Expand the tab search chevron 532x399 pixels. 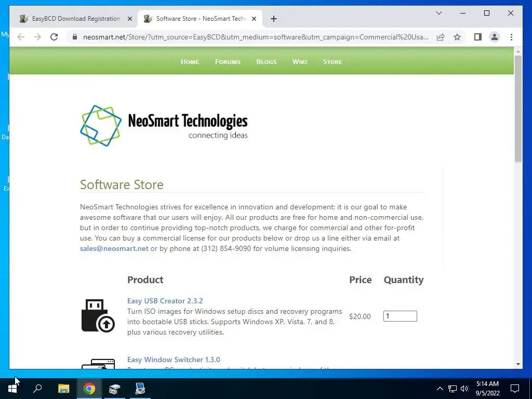coord(438,13)
